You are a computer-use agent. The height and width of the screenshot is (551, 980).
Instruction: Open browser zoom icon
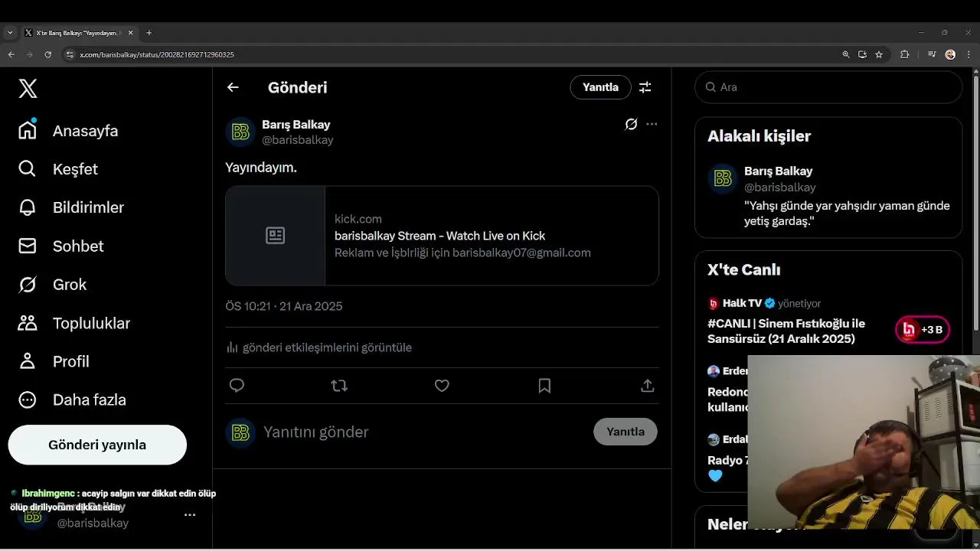pyautogui.click(x=846, y=54)
